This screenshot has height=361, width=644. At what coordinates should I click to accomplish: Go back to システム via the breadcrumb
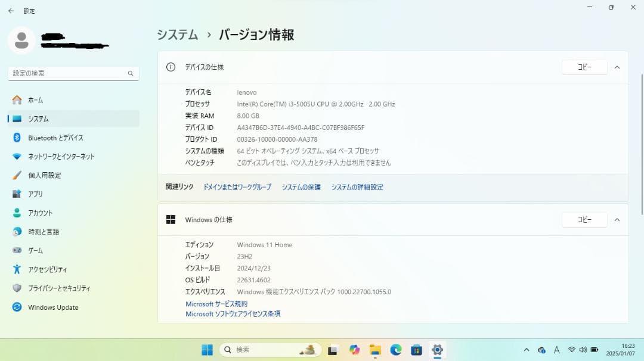[177, 35]
